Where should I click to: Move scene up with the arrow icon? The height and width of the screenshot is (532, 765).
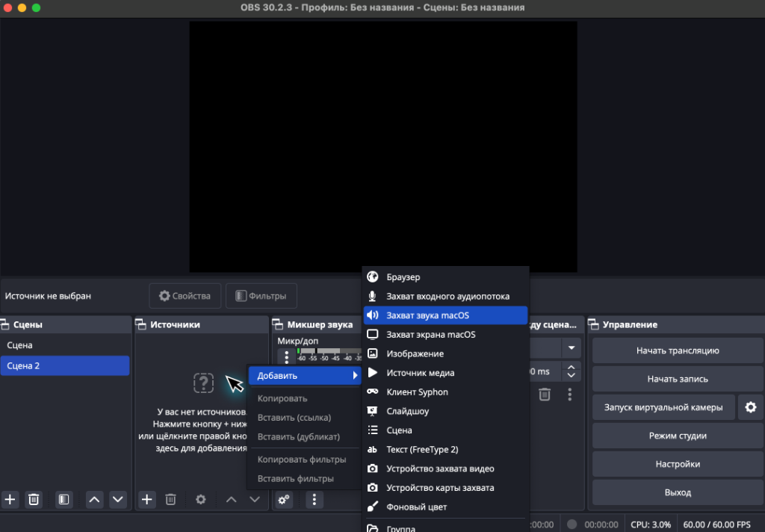tap(94, 499)
